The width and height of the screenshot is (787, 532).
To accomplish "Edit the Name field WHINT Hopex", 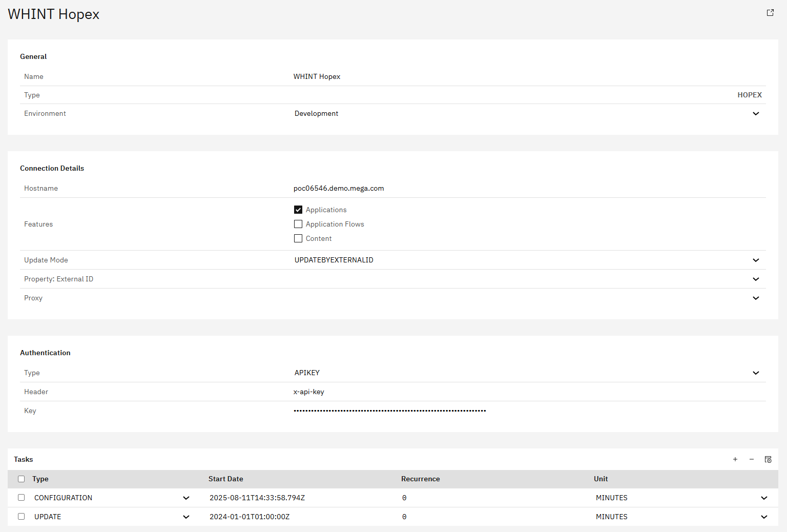I will pos(528,76).
